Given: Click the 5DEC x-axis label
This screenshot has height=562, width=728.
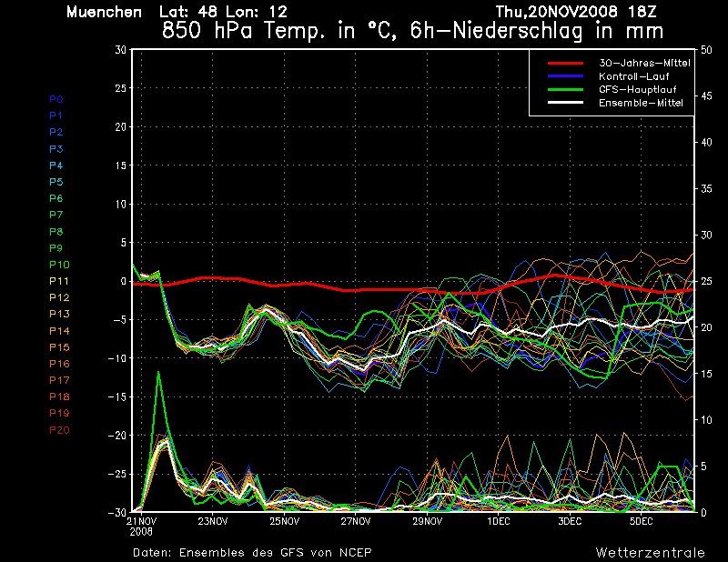Looking at the screenshot, I should pyautogui.click(x=642, y=522).
